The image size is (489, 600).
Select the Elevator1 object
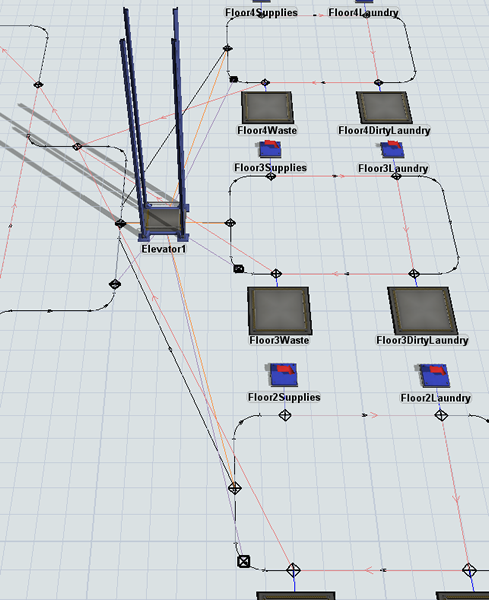[x=163, y=222]
